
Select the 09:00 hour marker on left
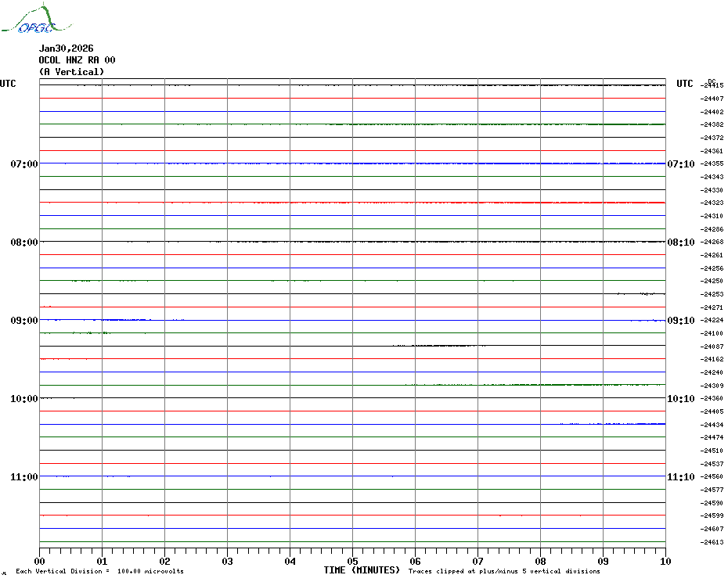[24, 321]
